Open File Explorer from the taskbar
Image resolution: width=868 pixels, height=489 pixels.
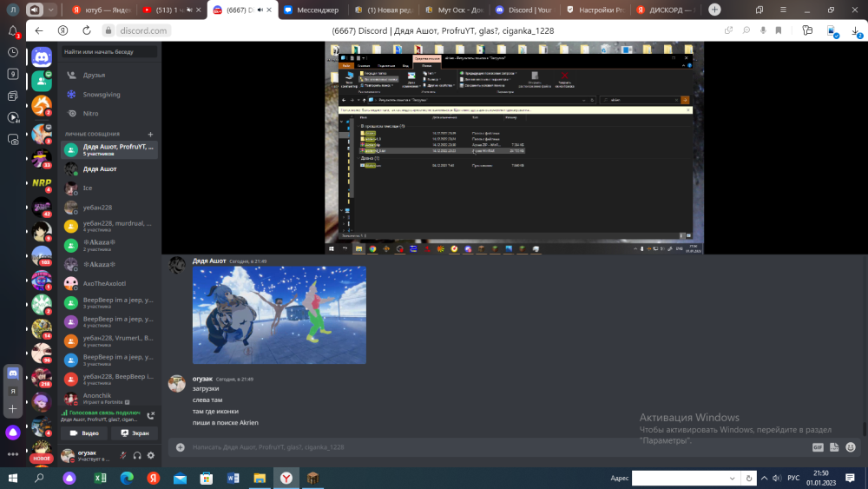click(x=260, y=478)
